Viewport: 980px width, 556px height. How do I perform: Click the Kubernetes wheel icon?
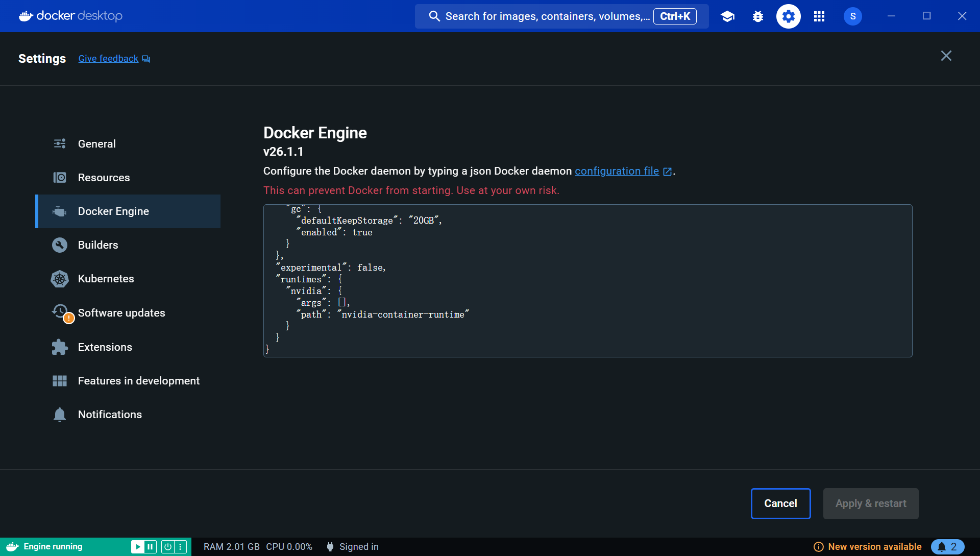(60, 279)
